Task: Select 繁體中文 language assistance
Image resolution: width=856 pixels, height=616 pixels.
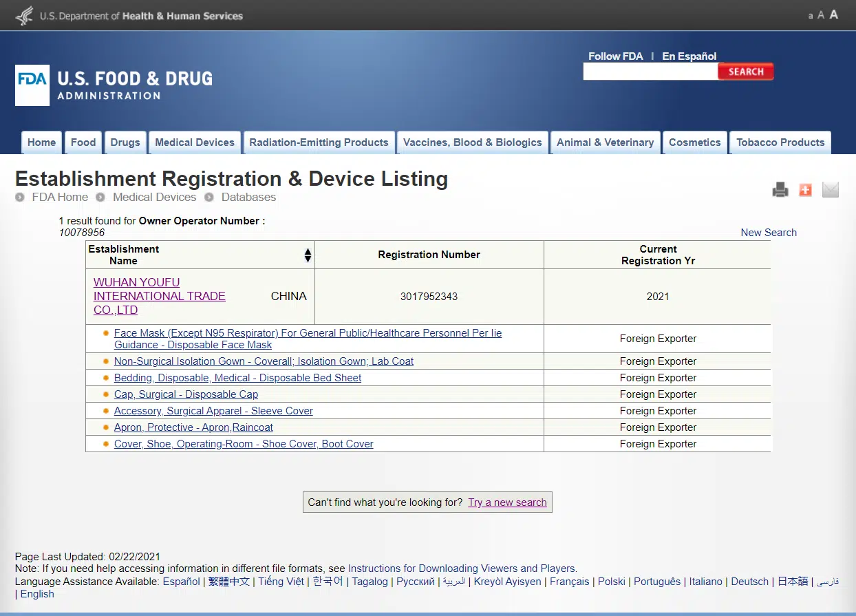Action: pyautogui.click(x=229, y=582)
